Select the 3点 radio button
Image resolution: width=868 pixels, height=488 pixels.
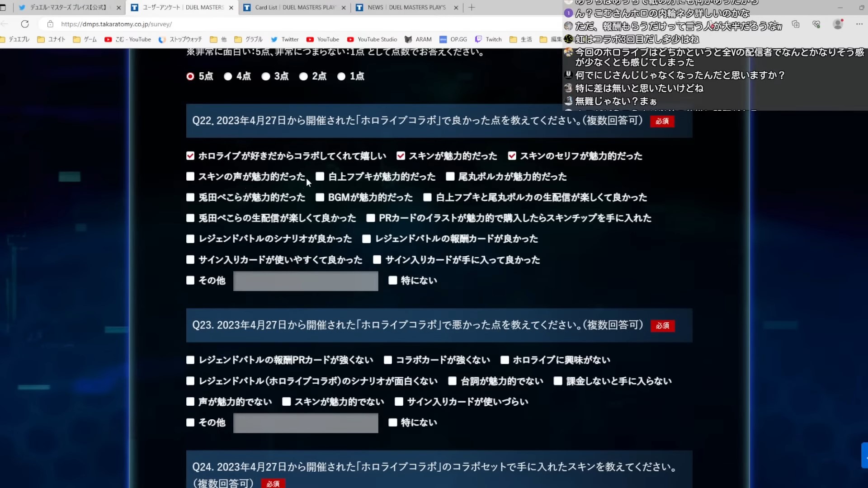(x=266, y=76)
